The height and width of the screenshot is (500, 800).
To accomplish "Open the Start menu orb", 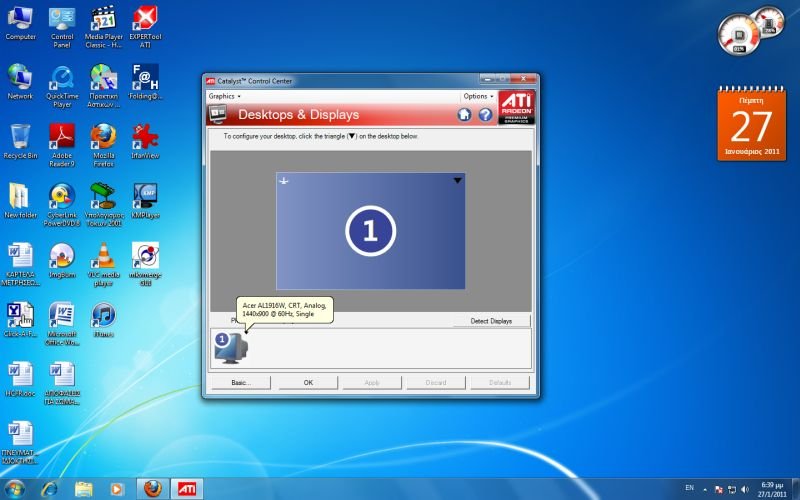I will [14, 489].
